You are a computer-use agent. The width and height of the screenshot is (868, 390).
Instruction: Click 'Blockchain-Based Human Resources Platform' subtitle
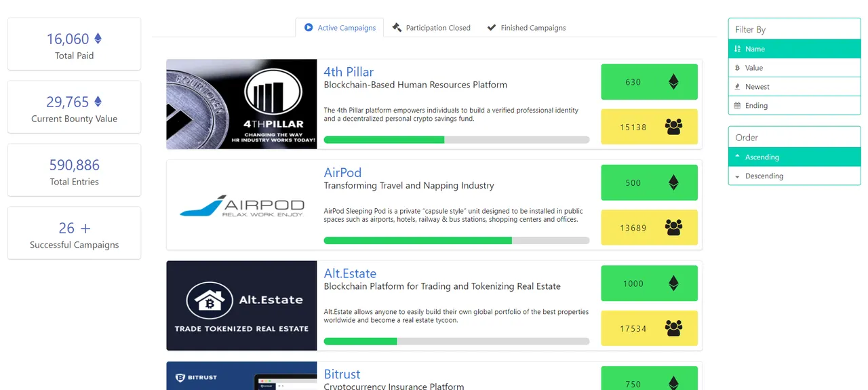click(x=416, y=85)
